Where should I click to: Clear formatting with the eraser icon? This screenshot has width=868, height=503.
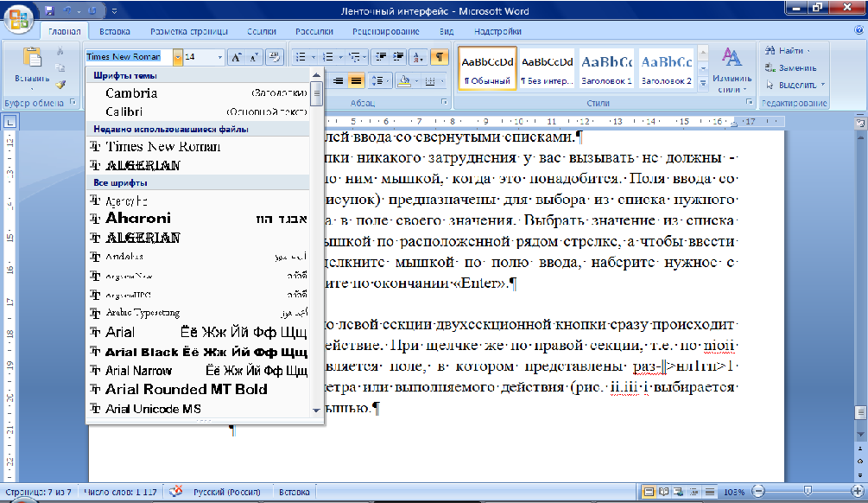click(x=274, y=57)
